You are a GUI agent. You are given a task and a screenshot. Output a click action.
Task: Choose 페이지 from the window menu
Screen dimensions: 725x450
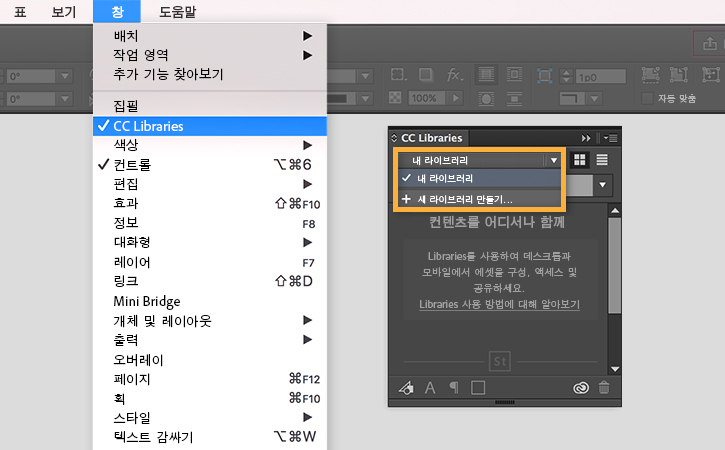pyautogui.click(x=210, y=378)
